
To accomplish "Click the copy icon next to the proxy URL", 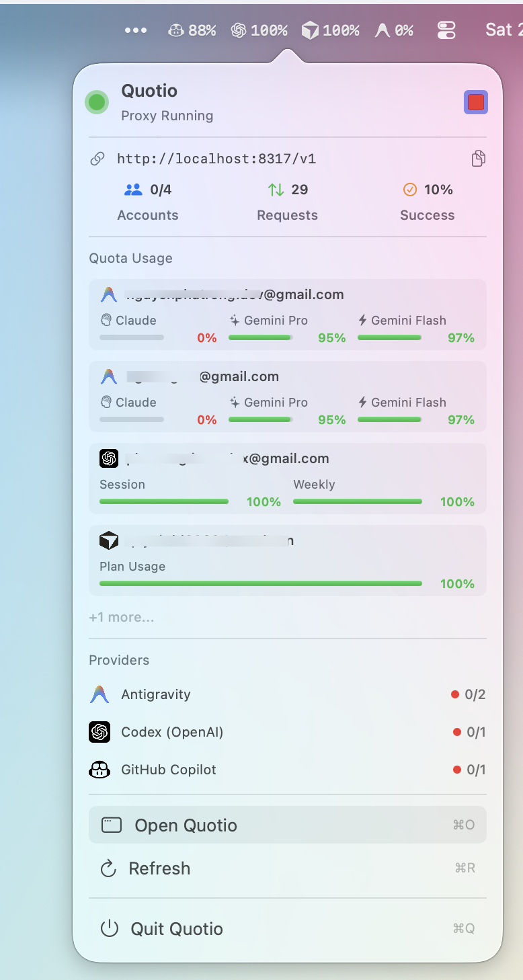I will tap(478, 158).
